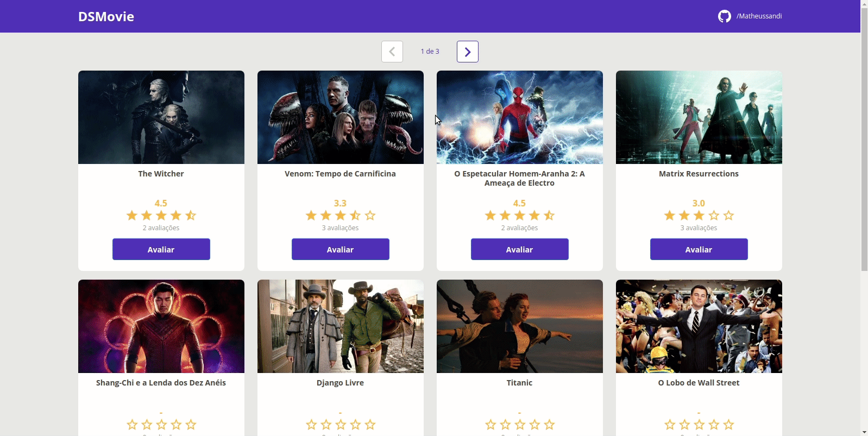This screenshot has width=868, height=436.
Task: Click first star of The Witcher rating
Action: point(132,216)
